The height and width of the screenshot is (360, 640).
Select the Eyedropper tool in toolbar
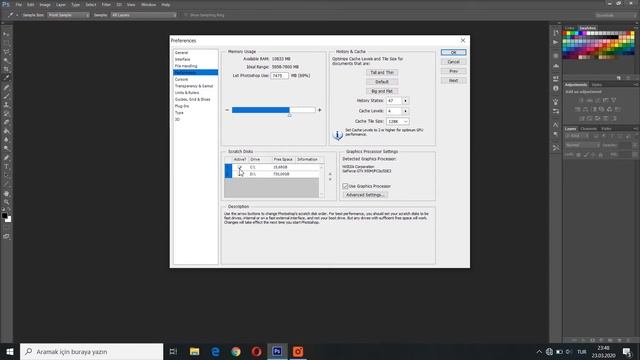click(x=7, y=78)
